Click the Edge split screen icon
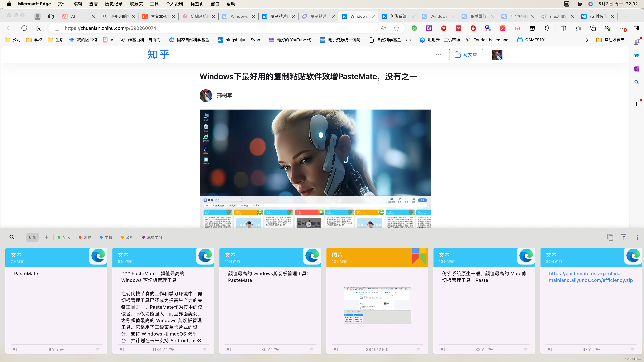This screenshot has height=362, width=644. (x=563, y=28)
